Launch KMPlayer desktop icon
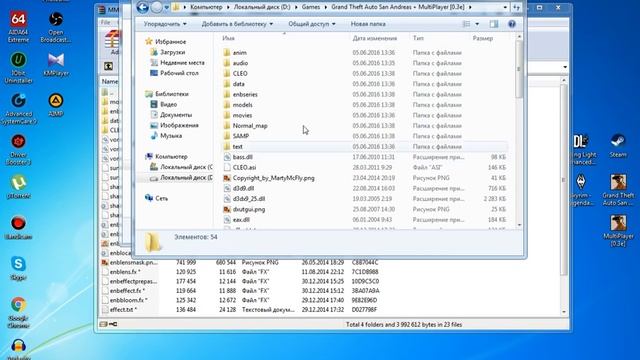This screenshot has height=360, width=640. [56, 64]
